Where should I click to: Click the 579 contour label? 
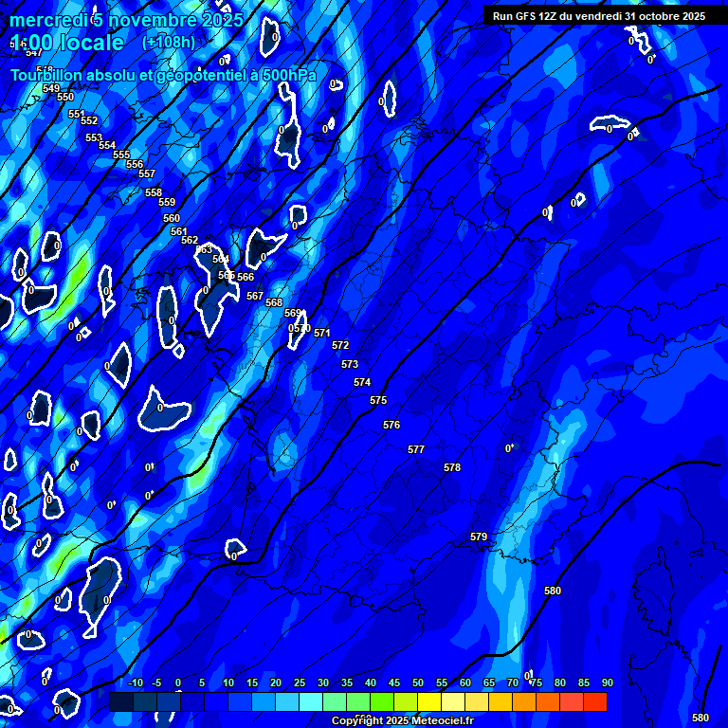point(479,537)
